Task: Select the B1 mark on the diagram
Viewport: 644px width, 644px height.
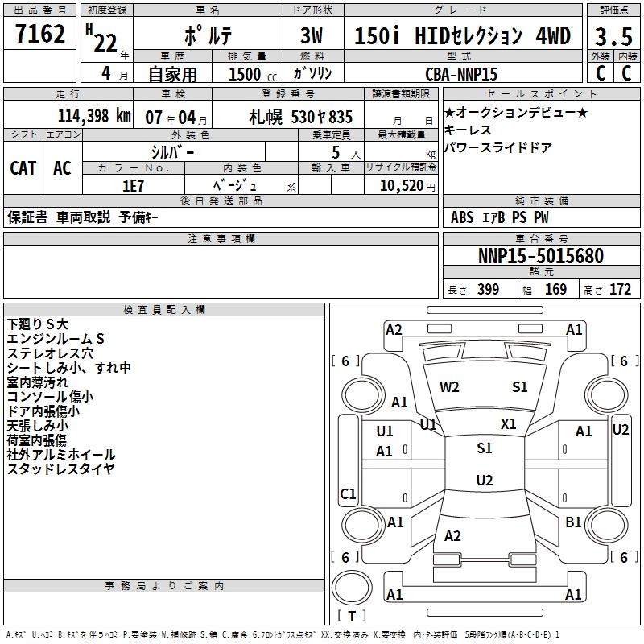Action: pyautogui.click(x=573, y=522)
